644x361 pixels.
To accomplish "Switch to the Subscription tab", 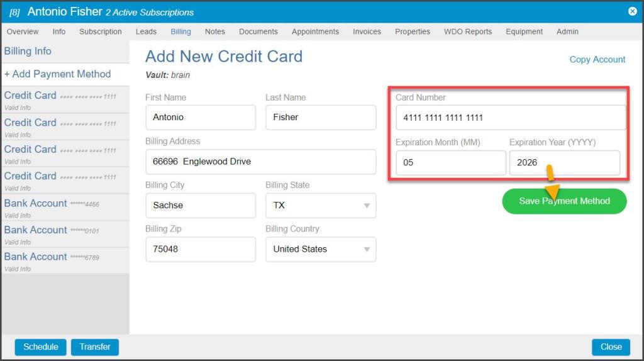I will [101, 31].
